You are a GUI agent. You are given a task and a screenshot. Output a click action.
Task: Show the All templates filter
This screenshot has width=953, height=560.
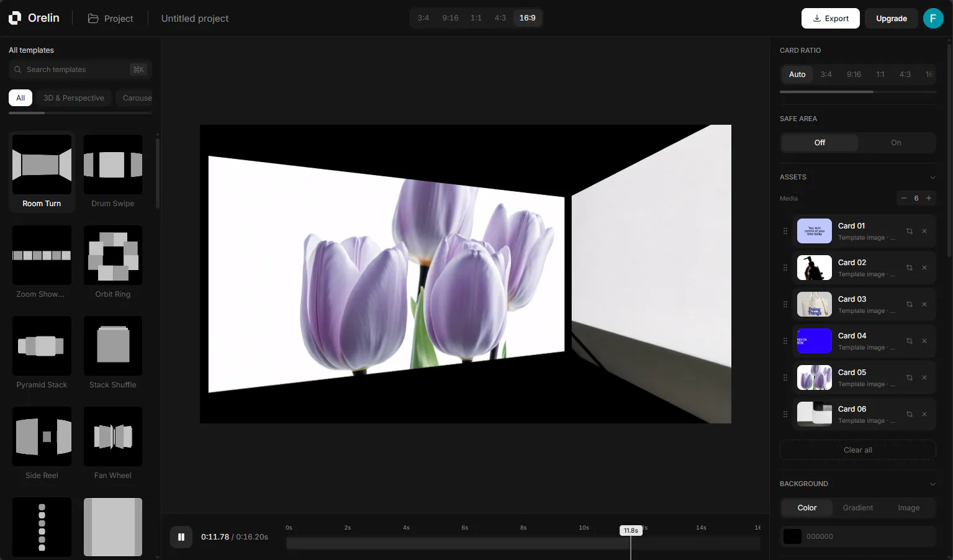coord(20,98)
